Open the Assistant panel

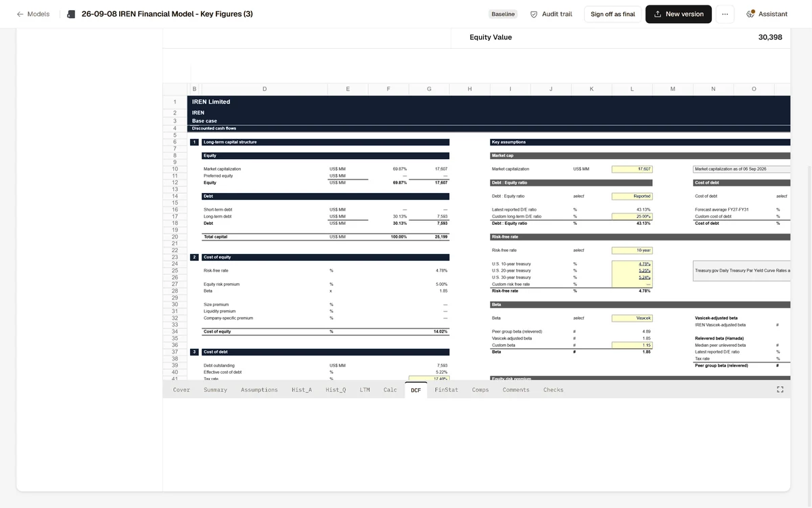click(x=767, y=14)
